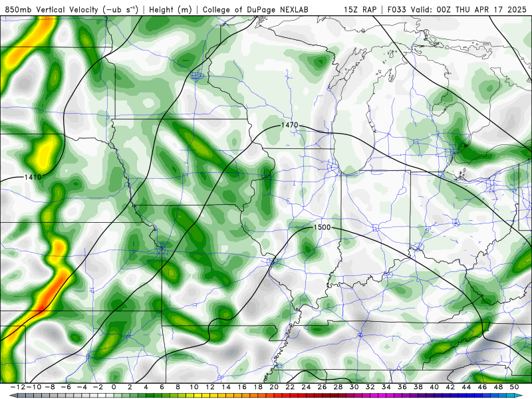Click the 8 value on color scale
Viewport: 532px width, 399px height.
[x=178, y=387]
